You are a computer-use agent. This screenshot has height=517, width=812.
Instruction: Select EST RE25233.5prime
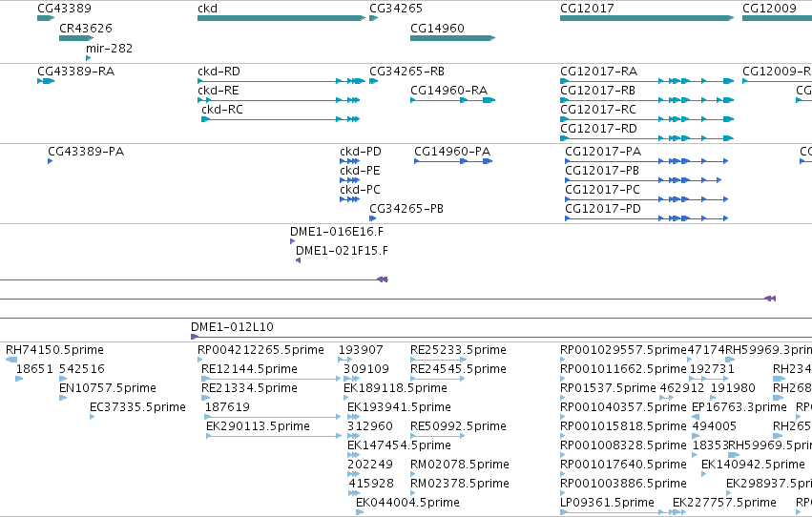coord(438,360)
